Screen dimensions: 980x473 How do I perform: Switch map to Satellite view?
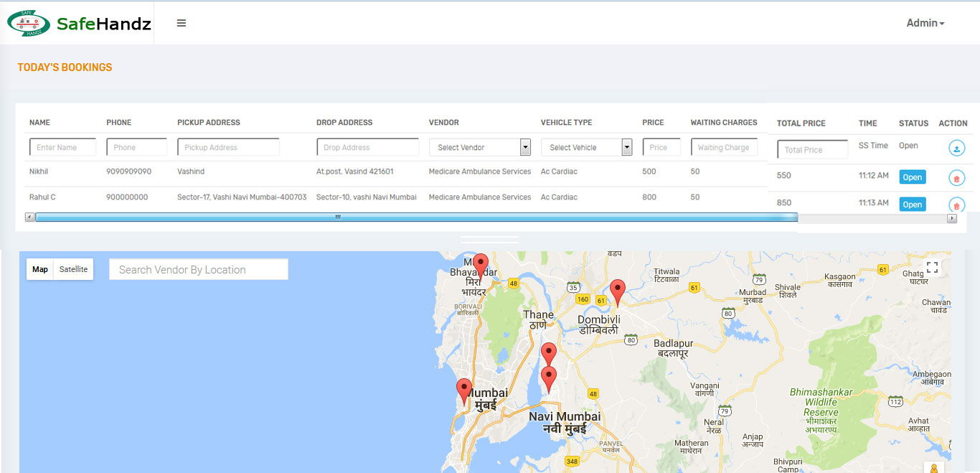(73, 269)
